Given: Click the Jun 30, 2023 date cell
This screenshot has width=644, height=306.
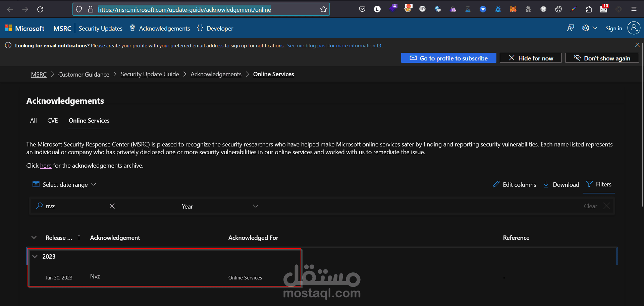Looking at the screenshot, I should (59, 278).
